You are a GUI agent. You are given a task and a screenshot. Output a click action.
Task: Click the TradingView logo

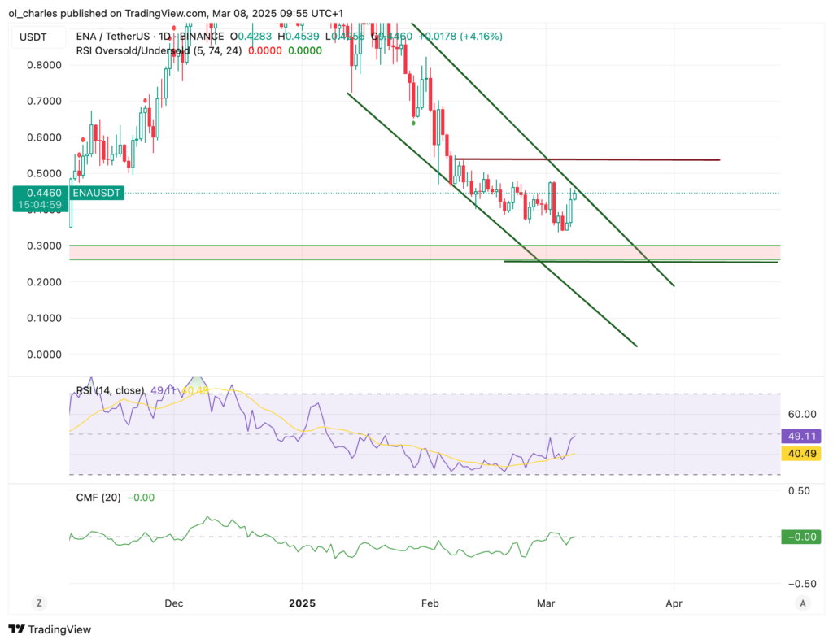(x=50, y=629)
